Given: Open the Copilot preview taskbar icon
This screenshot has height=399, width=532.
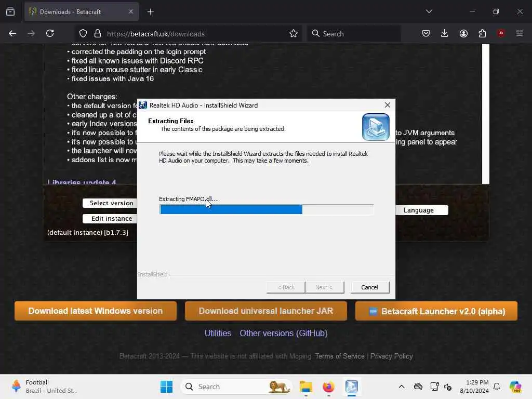Looking at the screenshot, I should coord(515,387).
